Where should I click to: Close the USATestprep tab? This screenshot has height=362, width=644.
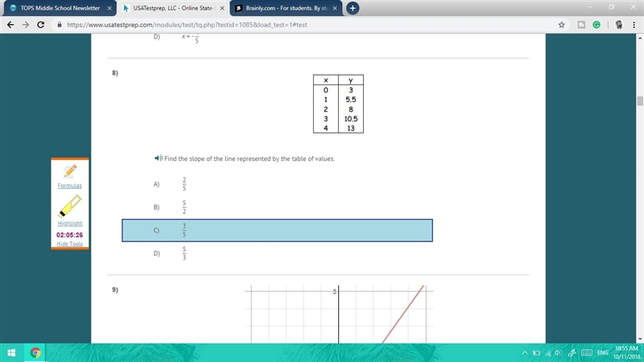coord(222,8)
